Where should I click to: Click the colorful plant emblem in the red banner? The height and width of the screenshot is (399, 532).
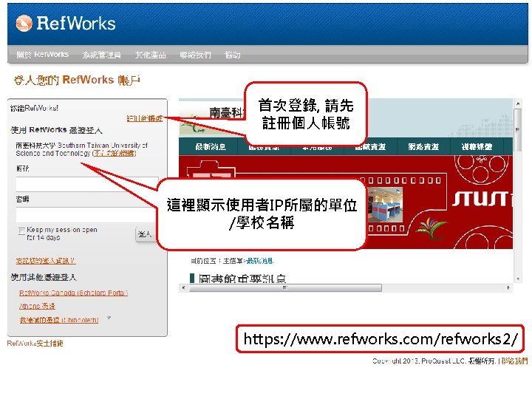pyautogui.click(x=431, y=228)
